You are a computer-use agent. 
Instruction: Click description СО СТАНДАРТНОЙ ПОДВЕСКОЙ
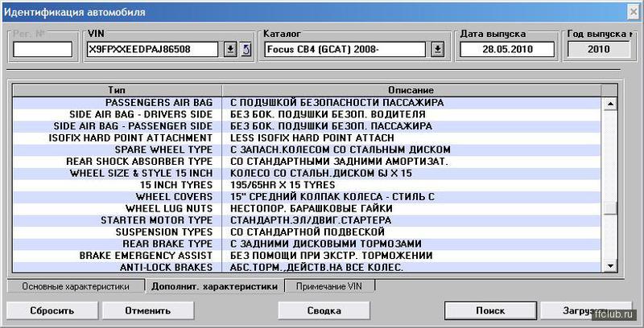point(308,232)
